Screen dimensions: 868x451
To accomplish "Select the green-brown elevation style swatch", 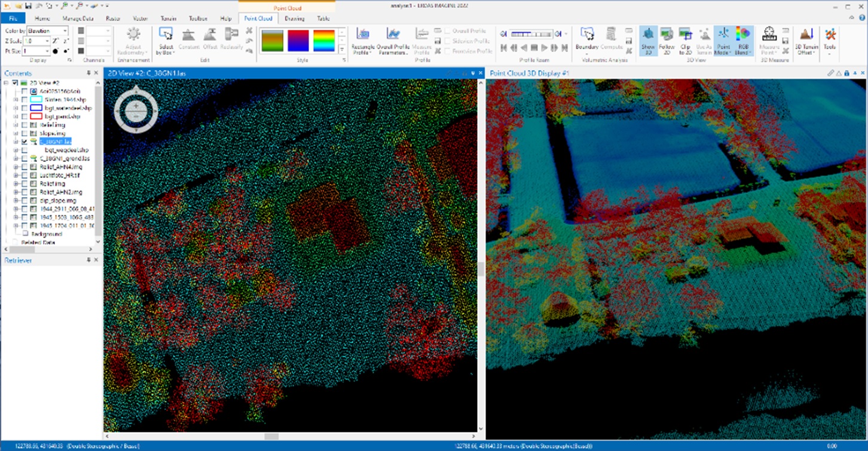I will pyautogui.click(x=272, y=41).
